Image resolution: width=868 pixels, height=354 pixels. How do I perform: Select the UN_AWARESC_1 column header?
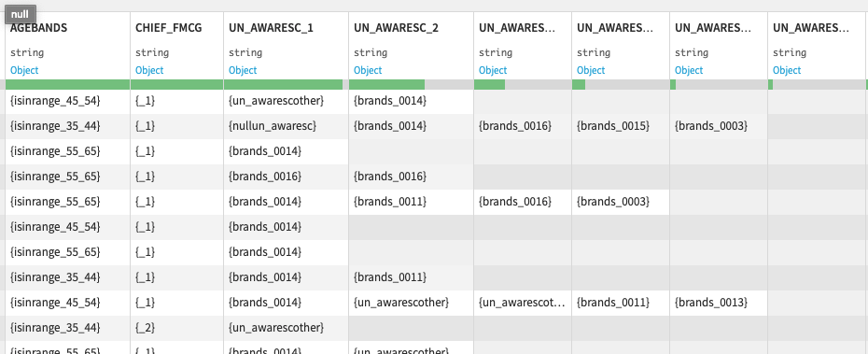pyautogui.click(x=272, y=28)
